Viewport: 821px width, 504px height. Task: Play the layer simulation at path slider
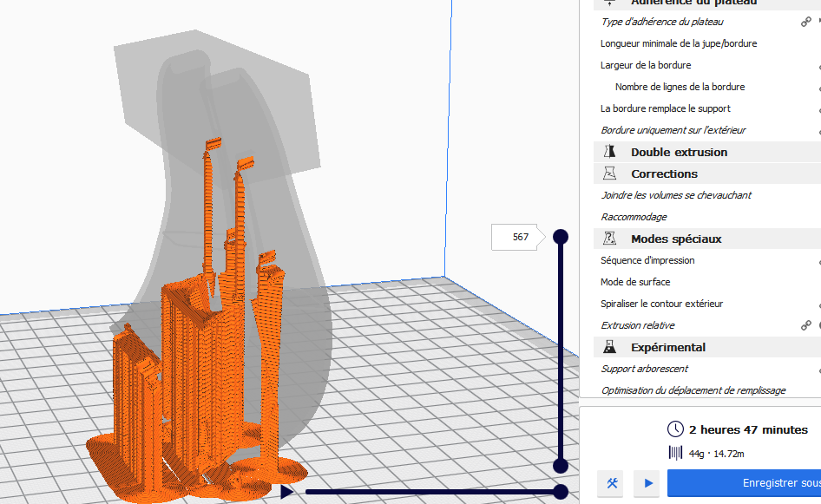point(286,493)
